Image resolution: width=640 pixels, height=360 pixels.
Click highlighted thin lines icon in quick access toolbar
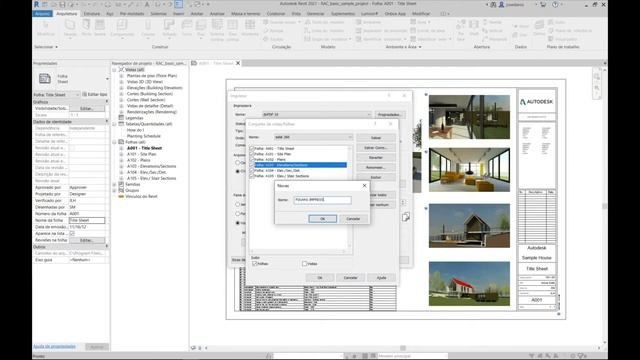179,4
